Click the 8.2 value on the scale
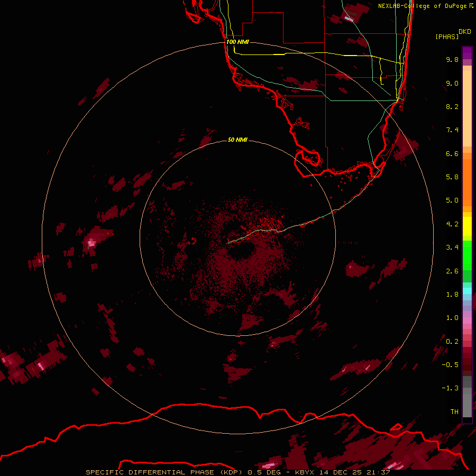476x476 pixels. [x=452, y=106]
